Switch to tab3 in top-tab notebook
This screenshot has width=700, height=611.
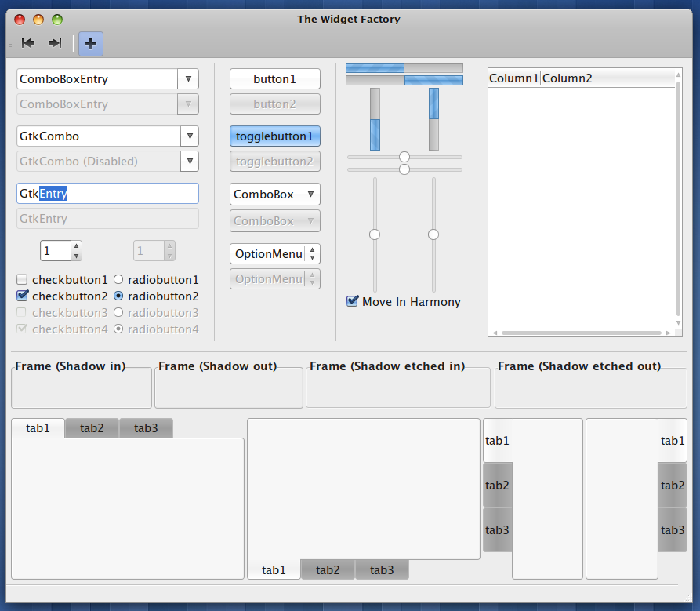click(146, 428)
